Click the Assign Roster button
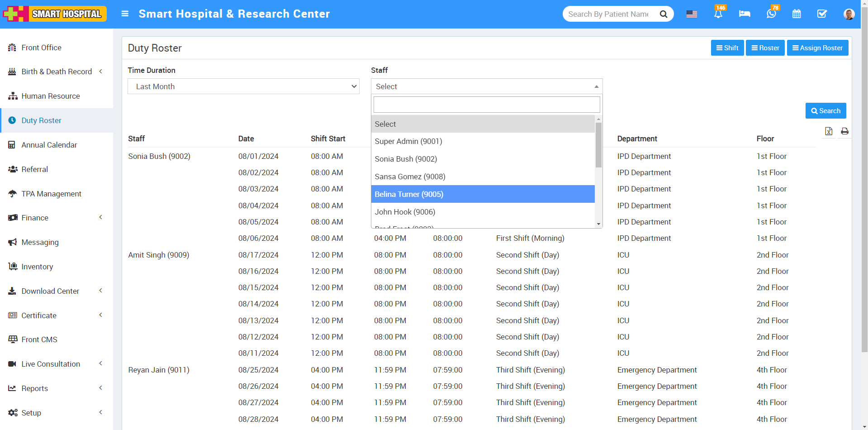 coord(817,48)
